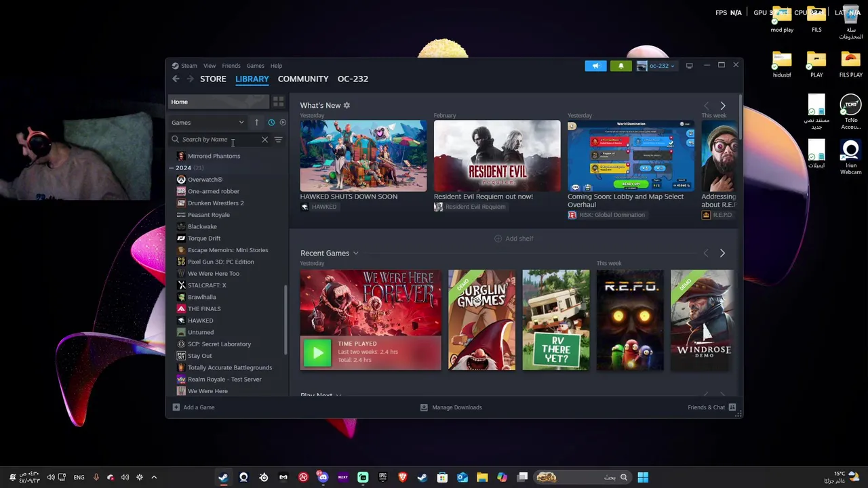
Task: Open HAWKED SHUTS DOWN SOON news thumbnail
Action: pyautogui.click(x=363, y=156)
